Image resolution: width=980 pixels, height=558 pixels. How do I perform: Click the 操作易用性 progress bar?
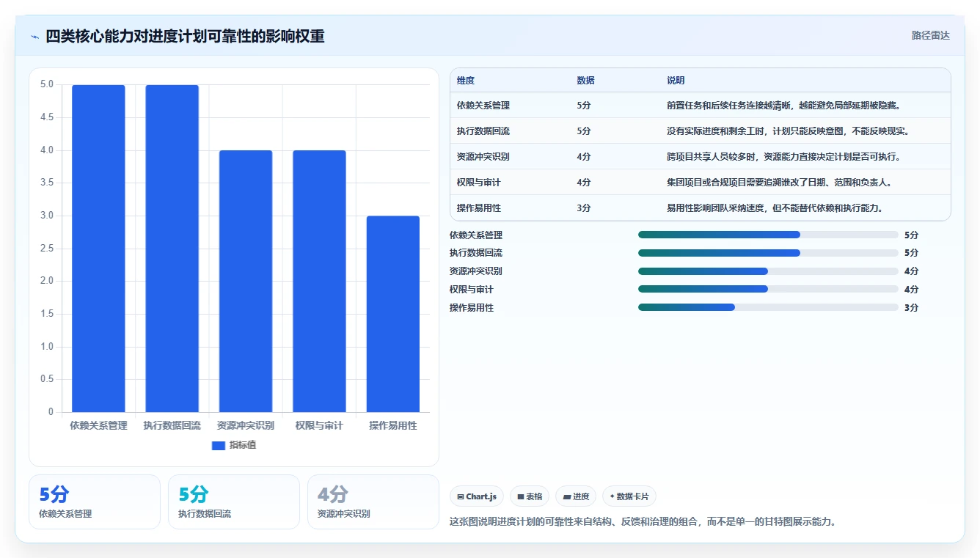click(x=768, y=307)
